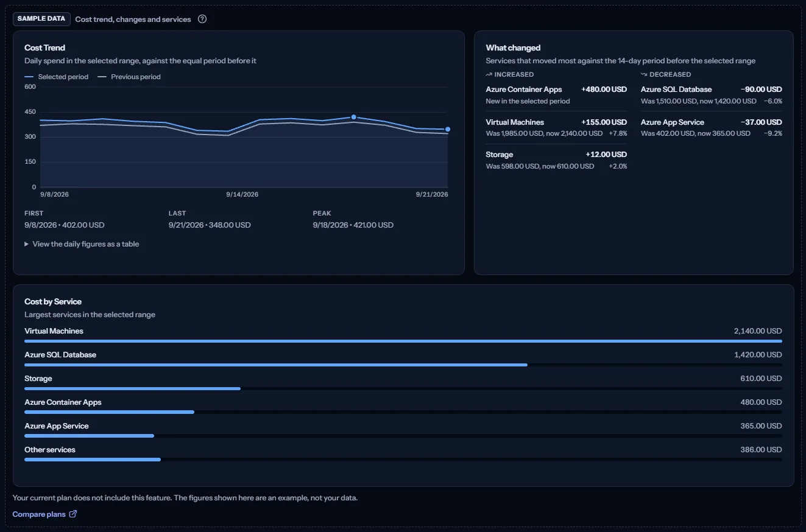Click Azure Container Apps in the increased list
This screenshot has width=806, height=532.
point(524,89)
